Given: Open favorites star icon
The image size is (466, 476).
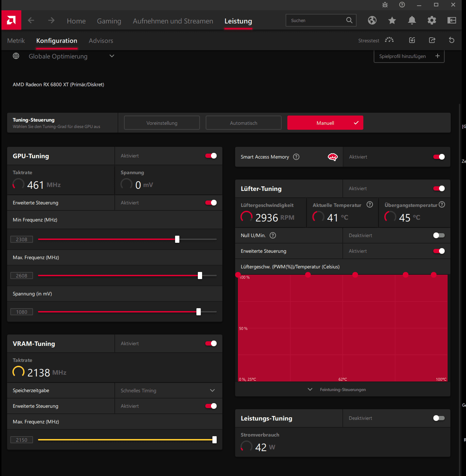Looking at the screenshot, I should pyautogui.click(x=392, y=20).
